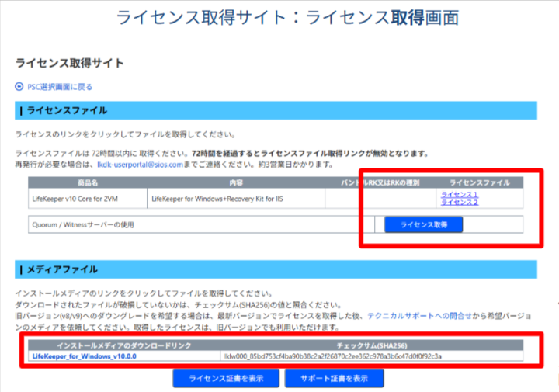Image resolution: width=559 pixels, height=392 pixels.
Task: Open the LifeKeeper_for_Windows_v10.0.0 download link
Action: click(84, 356)
